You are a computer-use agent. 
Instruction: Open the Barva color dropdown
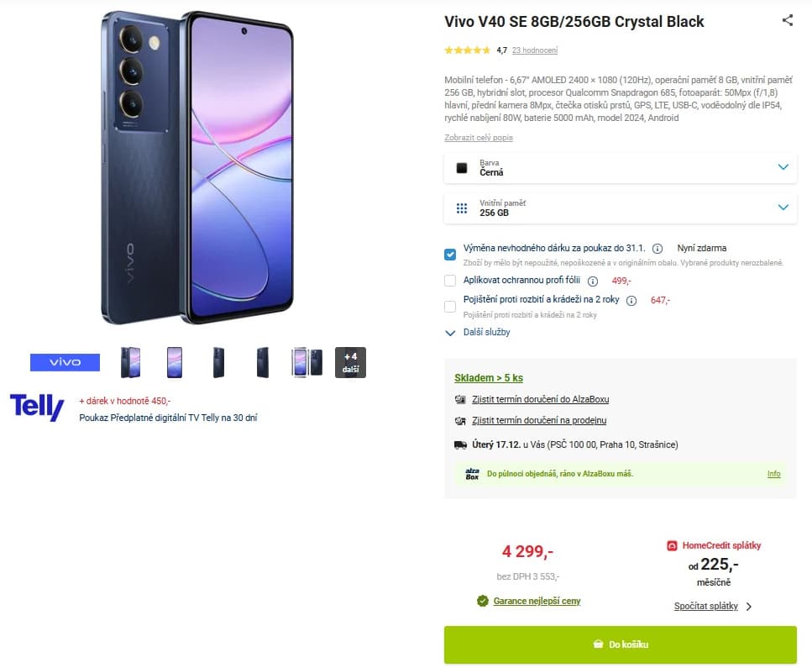click(x=620, y=167)
